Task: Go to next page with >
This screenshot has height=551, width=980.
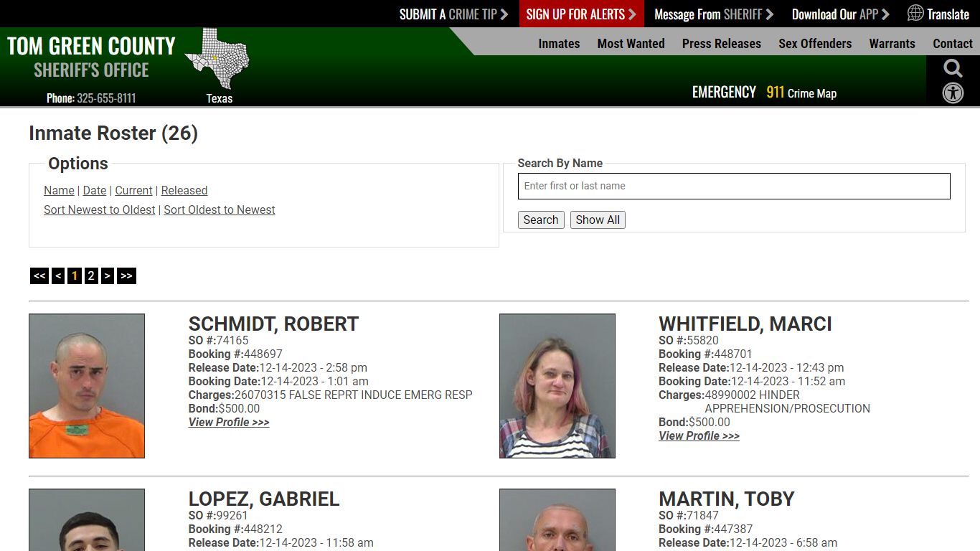Action: pyautogui.click(x=108, y=275)
